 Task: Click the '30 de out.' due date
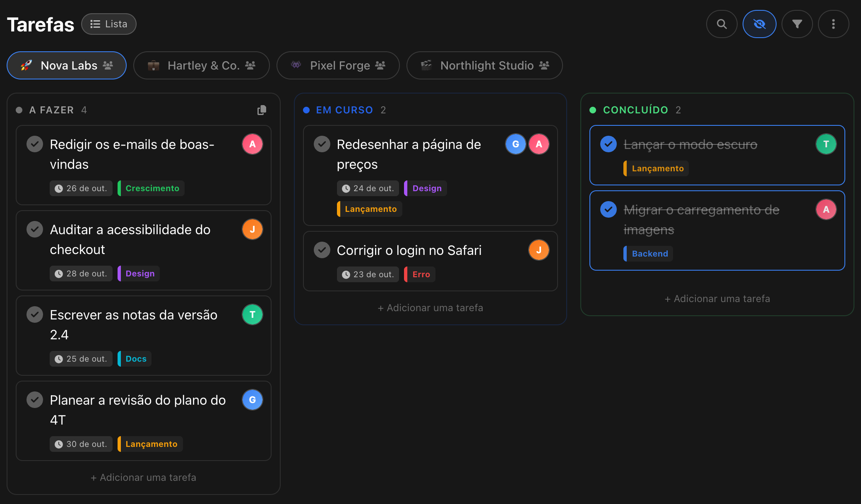pos(81,444)
